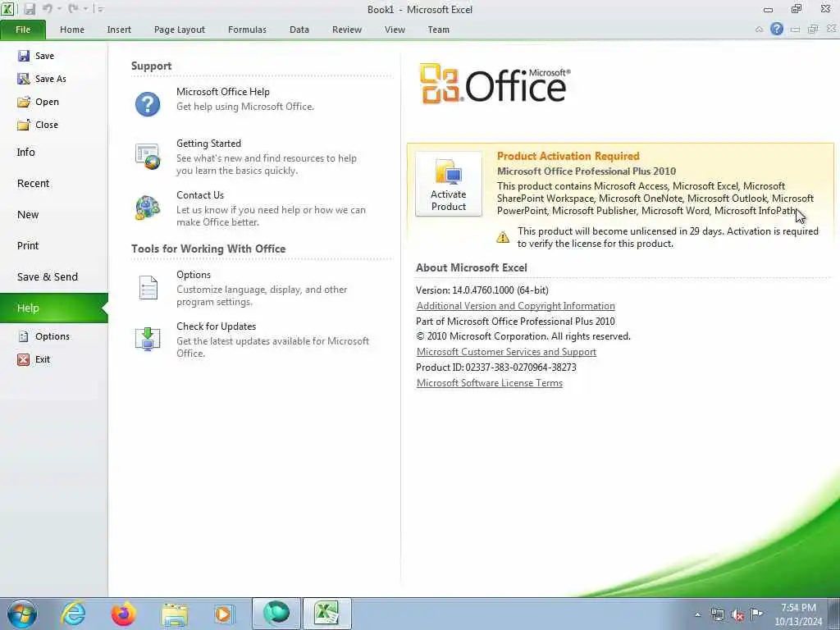Click the floppy disk Save icon in sidebar
The height and width of the screenshot is (630, 840).
pos(24,56)
